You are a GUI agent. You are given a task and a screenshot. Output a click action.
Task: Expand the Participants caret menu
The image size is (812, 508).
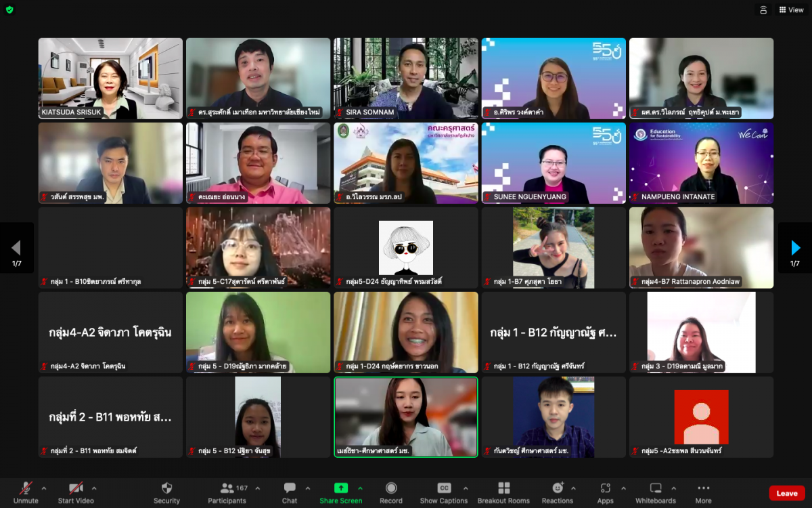pos(258,488)
